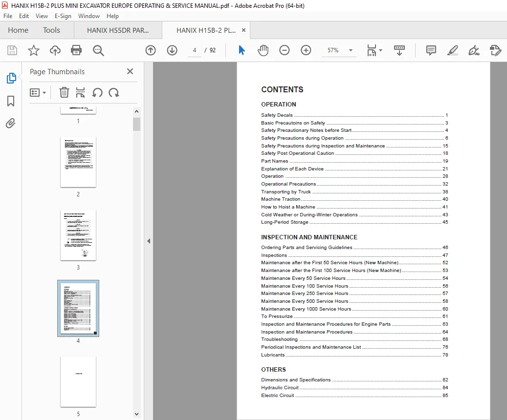Delete selected page with trash icon
Image resolution: width=507 pixels, height=420 pixels.
pyautogui.click(x=64, y=93)
